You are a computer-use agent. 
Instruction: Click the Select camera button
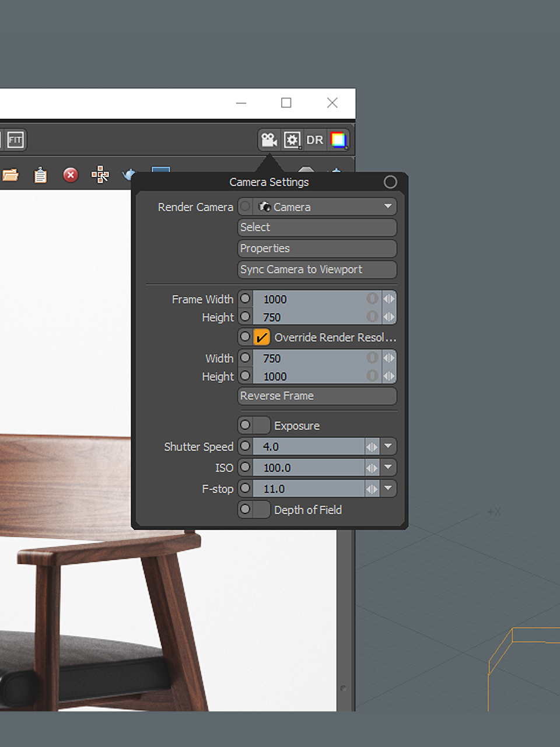click(x=317, y=228)
